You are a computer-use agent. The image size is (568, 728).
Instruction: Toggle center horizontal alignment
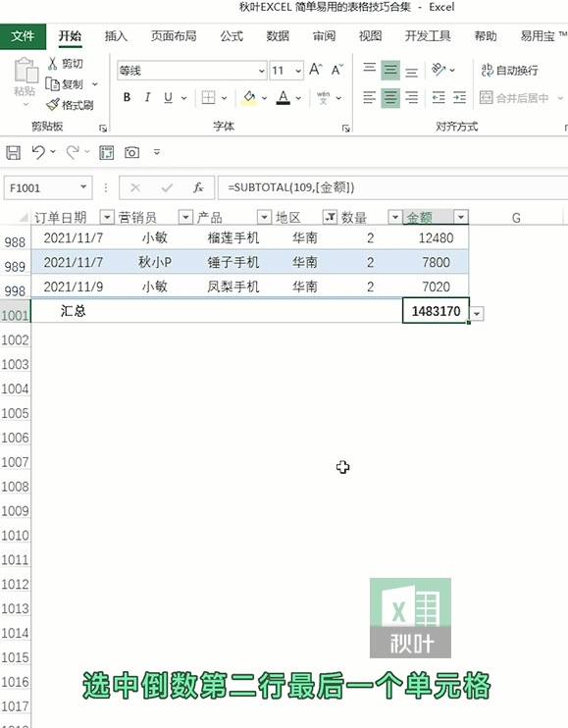pos(390,97)
